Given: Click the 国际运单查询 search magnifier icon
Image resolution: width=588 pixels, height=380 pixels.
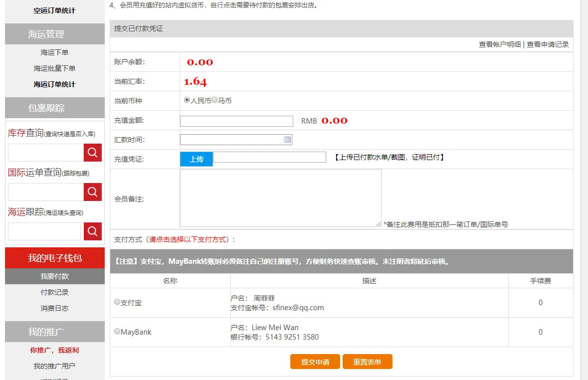Looking at the screenshot, I should click(92, 191).
